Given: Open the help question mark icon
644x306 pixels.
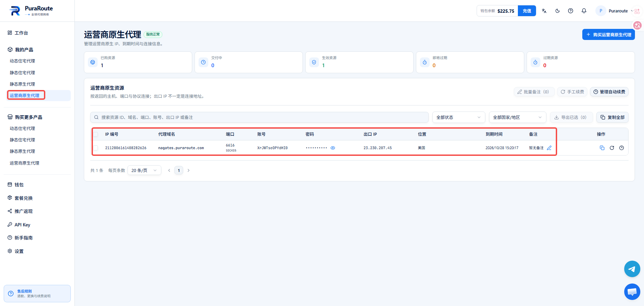Looking at the screenshot, I should click(571, 11).
